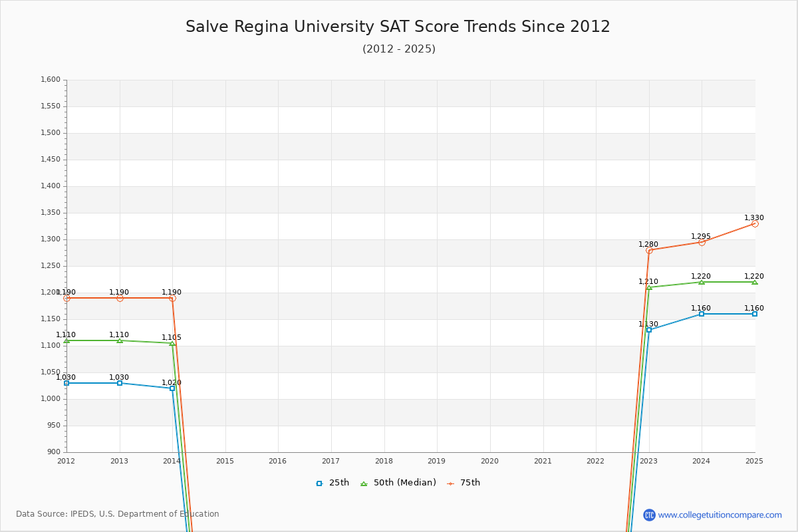The image size is (798, 532).
Task: Click the 1,600 y-axis label
Action: pyautogui.click(x=51, y=80)
